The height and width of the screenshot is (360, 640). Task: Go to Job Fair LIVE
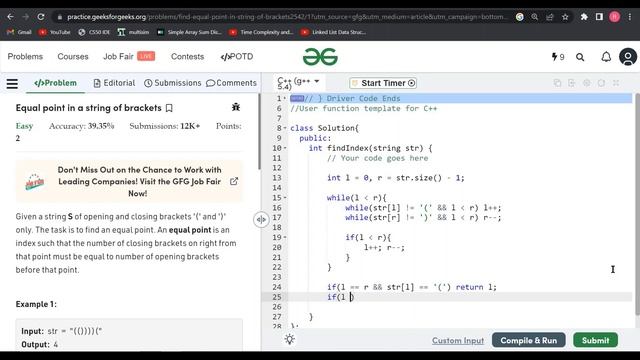(129, 56)
